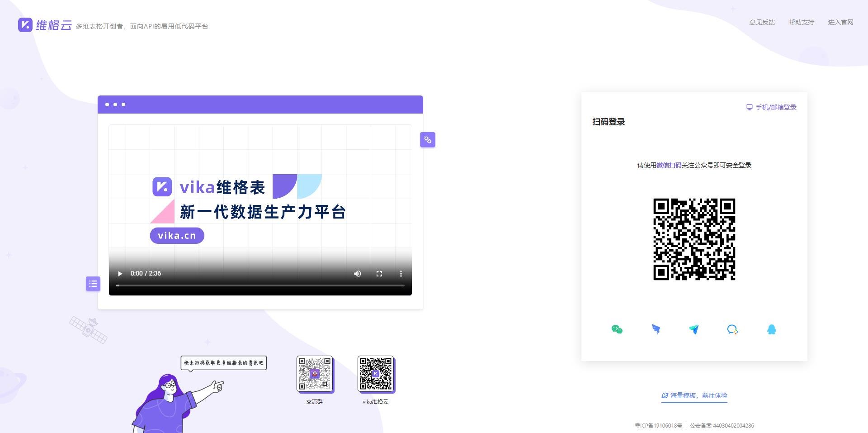
Task: Switch to 手机/邮箱登录 login mode
Action: tap(771, 107)
